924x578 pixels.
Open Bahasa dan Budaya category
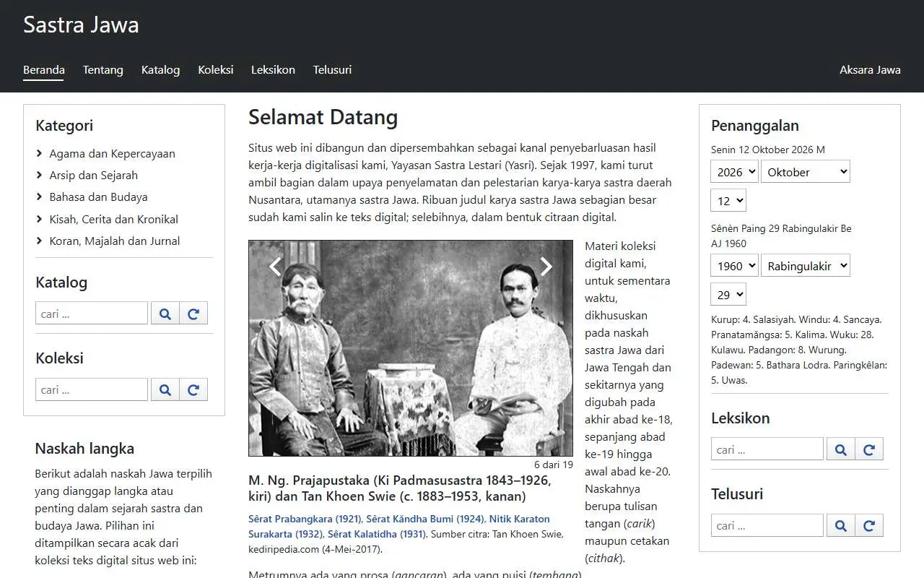98,197
